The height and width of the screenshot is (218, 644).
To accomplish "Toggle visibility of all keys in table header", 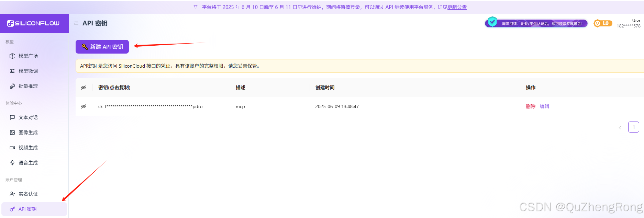I will 84,88.
